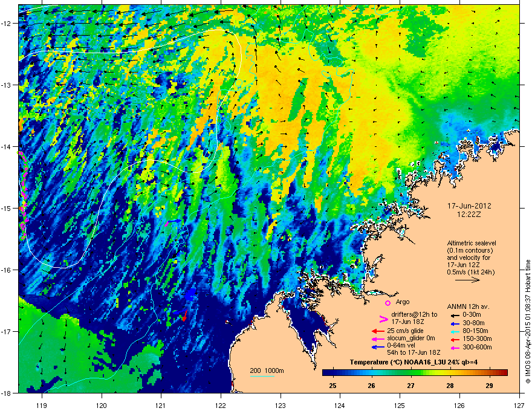
Task: Click the red ANMN 150-300m arrow symbol
Action: point(455,339)
